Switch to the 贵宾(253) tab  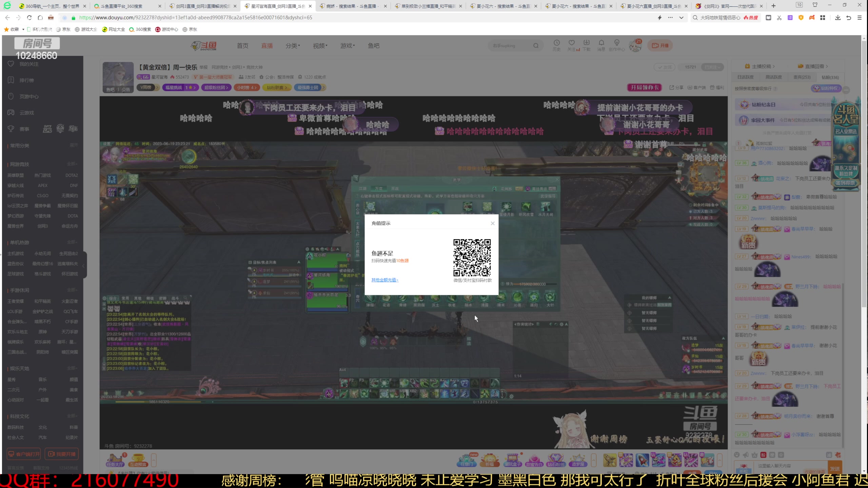[802, 77]
